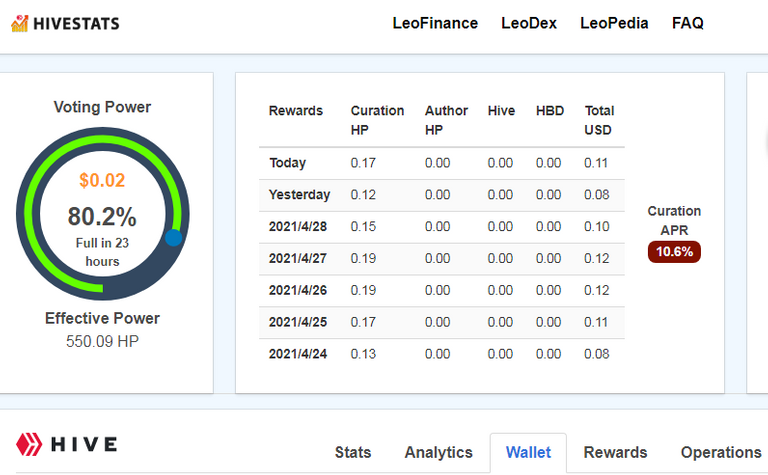Open the LeoDex link
Screen dimensions: 768x475
[529, 23]
